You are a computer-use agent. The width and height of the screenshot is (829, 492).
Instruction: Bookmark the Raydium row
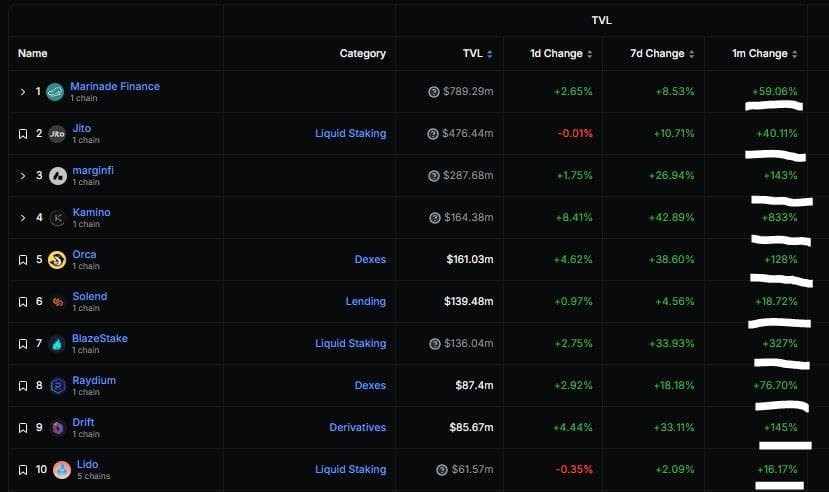(x=23, y=386)
